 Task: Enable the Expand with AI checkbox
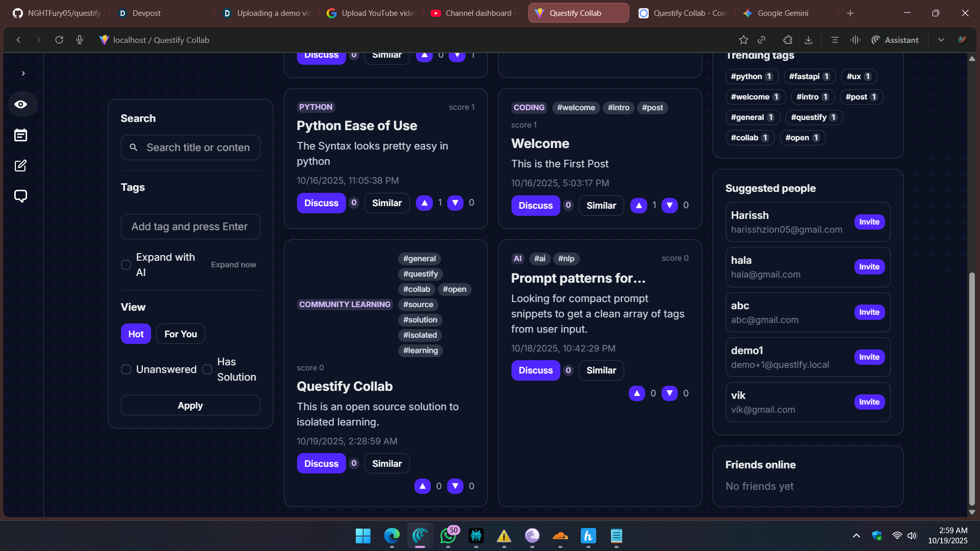click(x=126, y=265)
